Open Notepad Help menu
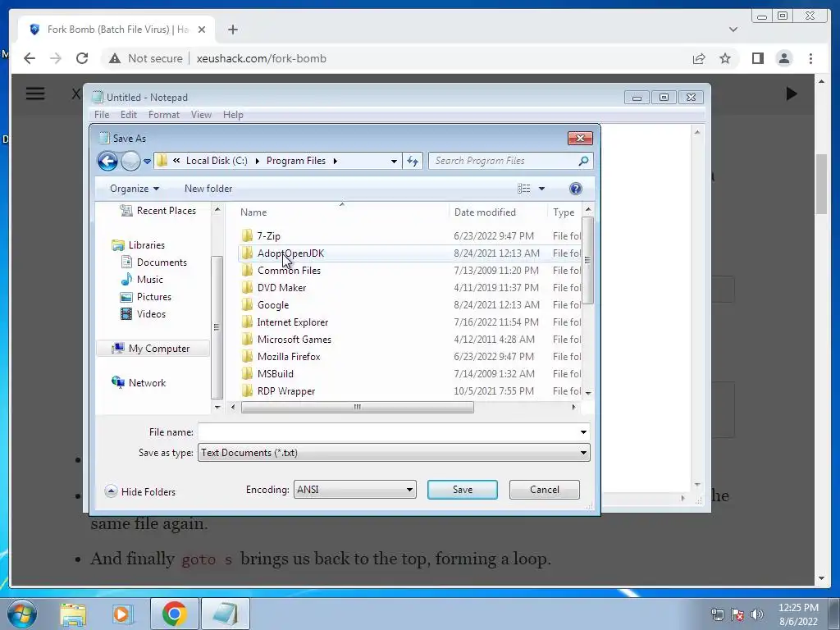Image resolution: width=840 pixels, height=630 pixels. point(233,115)
